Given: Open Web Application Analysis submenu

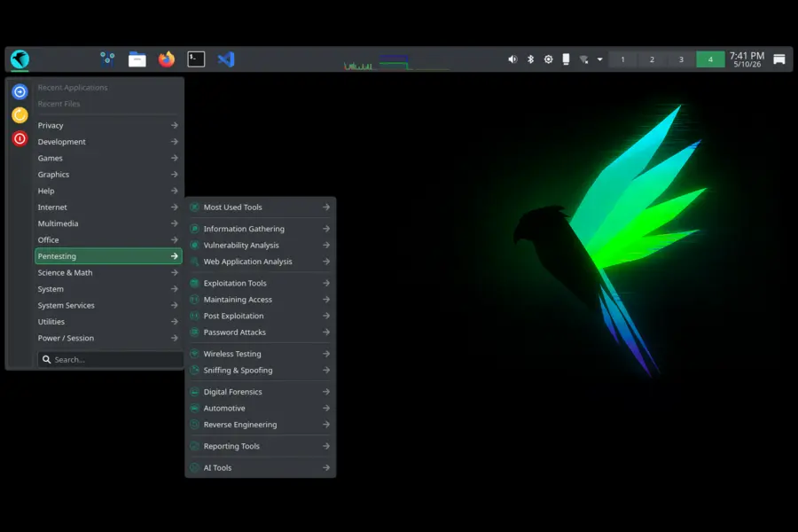Looking at the screenshot, I should click(x=260, y=262).
